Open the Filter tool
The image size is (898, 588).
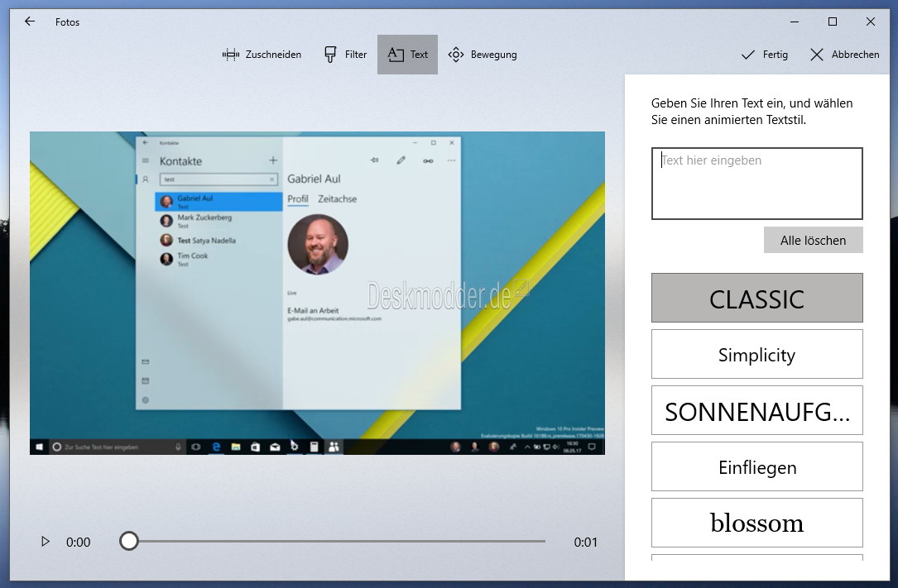coord(345,55)
